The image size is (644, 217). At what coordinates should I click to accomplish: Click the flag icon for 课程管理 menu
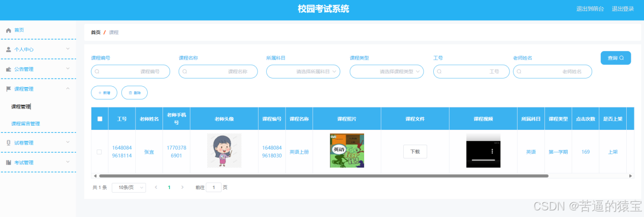9,89
